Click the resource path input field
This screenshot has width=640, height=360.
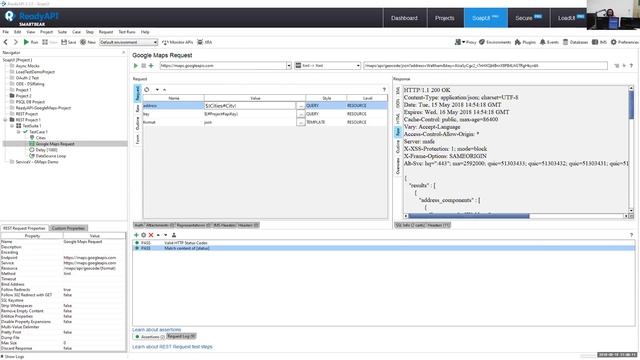[x=485, y=65]
